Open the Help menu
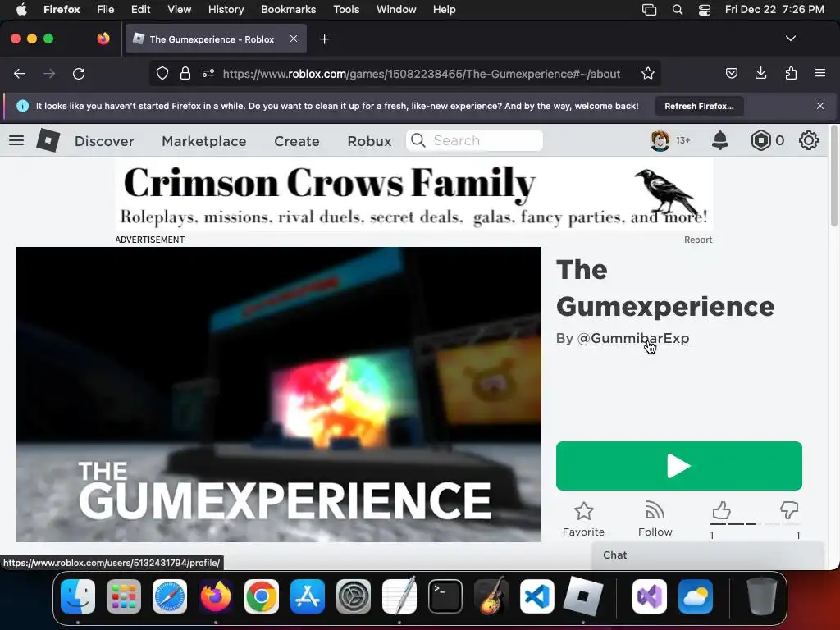The image size is (840, 630). 444,9
